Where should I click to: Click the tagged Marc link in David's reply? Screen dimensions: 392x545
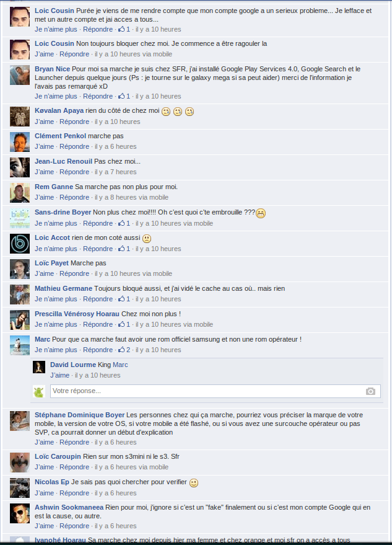[x=120, y=365]
